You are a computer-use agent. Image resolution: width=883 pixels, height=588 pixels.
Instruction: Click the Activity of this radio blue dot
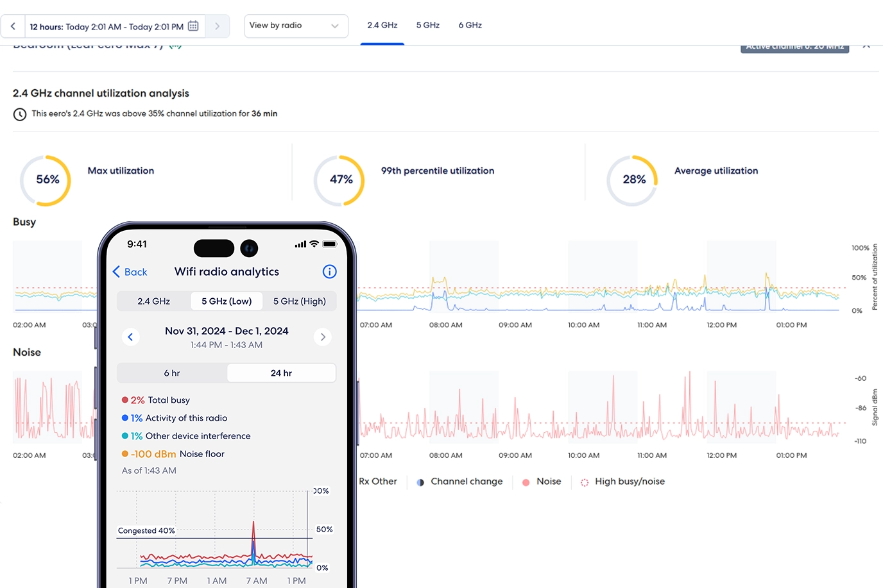tap(125, 418)
